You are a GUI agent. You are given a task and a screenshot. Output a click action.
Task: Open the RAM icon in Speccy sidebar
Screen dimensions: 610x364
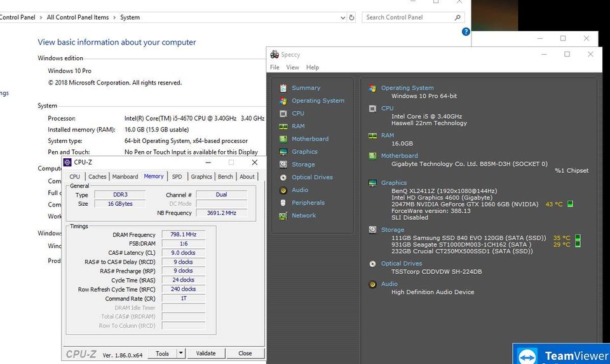pos(283,126)
